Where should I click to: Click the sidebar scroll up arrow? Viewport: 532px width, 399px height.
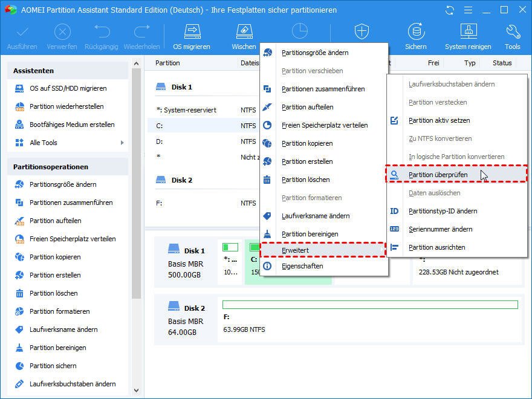[x=137, y=63]
